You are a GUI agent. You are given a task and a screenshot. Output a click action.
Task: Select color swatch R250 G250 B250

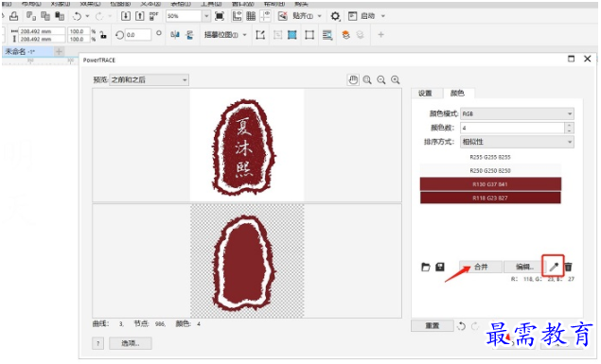pos(490,171)
